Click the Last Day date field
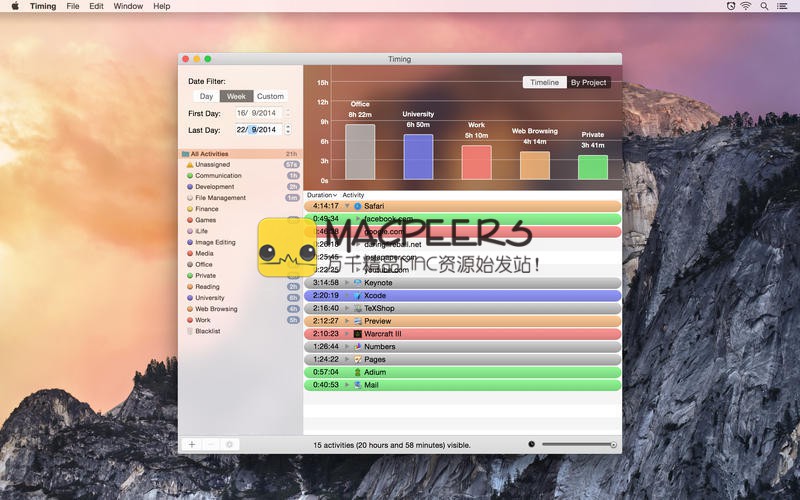 [x=258, y=130]
